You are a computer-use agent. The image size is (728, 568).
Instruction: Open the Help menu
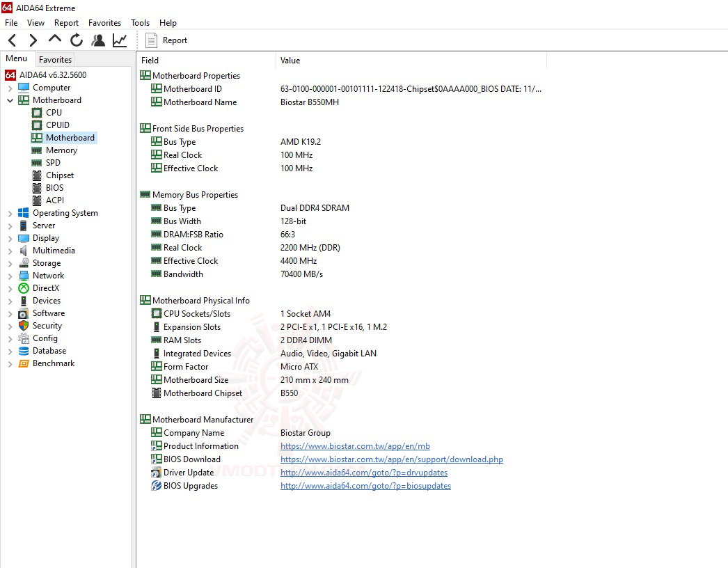point(168,23)
